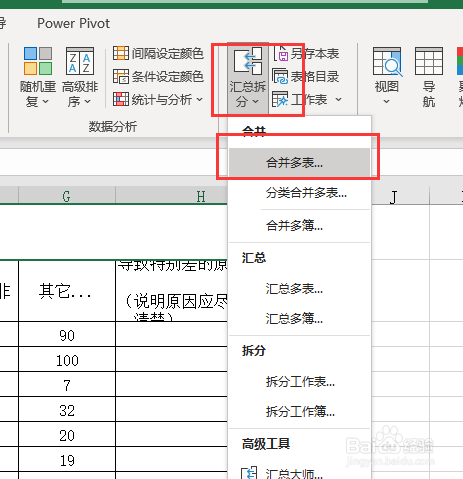Click the 条件设定颜色 icon

[x=121, y=76]
